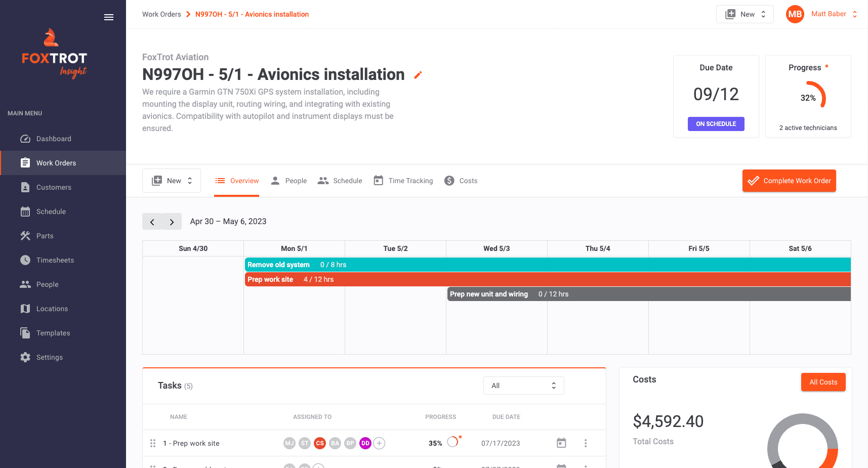The image size is (868, 468).
Task: Go to Parts in main menu
Action: click(45, 236)
